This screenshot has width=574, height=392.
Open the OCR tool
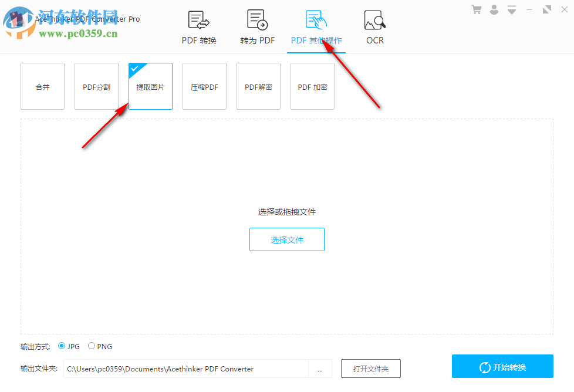pos(374,26)
